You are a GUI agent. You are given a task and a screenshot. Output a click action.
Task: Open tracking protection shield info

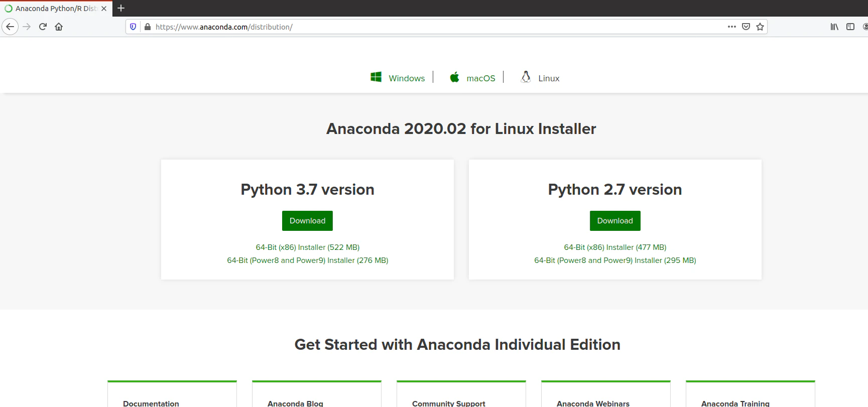[133, 27]
